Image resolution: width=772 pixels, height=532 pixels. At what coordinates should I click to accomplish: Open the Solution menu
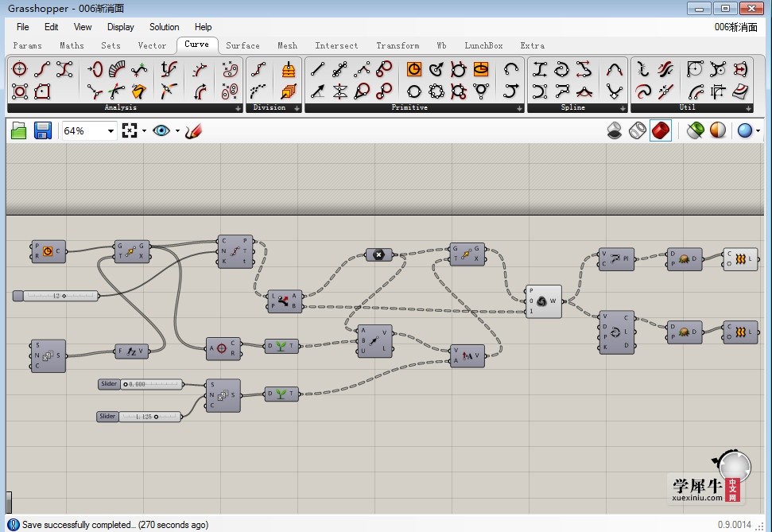click(x=164, y=27)
